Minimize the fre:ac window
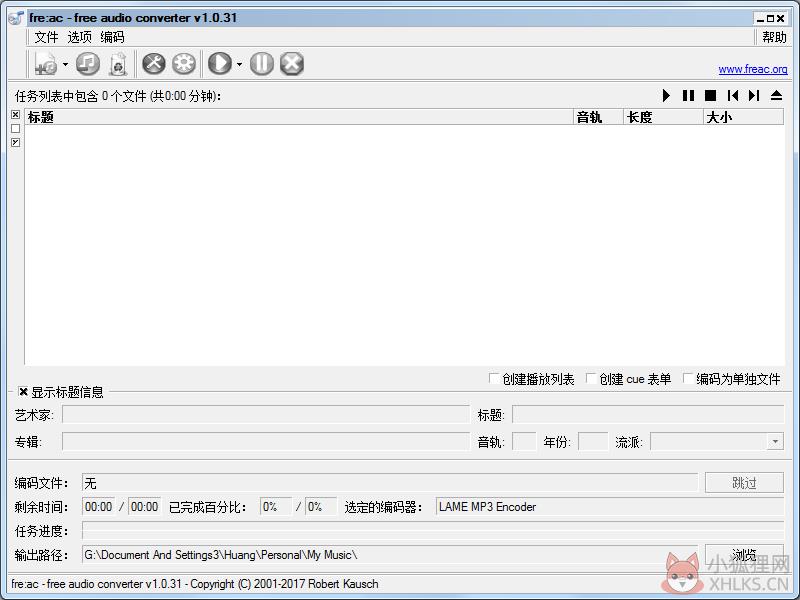This screenshot has height=600, width=800. click(x=761, y=18)
